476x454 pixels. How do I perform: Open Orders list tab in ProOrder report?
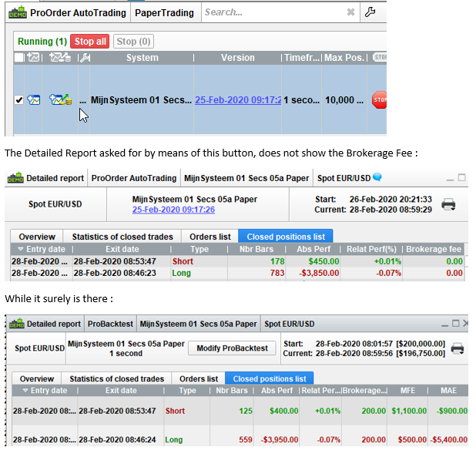click(210, 237)
